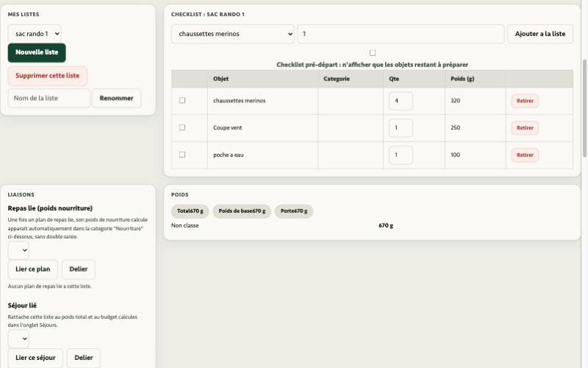Screen dimensions: 588x368
Task: Open the 'sac rando 1' list dropdown
Action: [35, 34]
